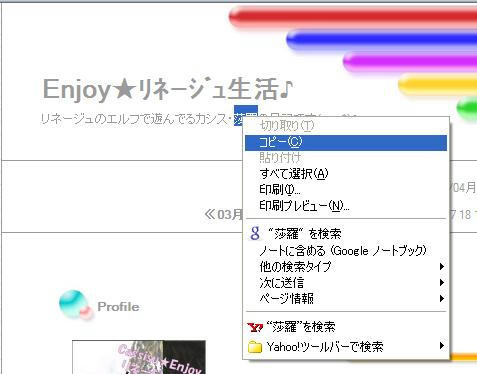The height and width of the screenshot is (374, 477).
Task: Click the highlighted 莎羅 text in the subtitle
Action: click(x=246, y=115)
